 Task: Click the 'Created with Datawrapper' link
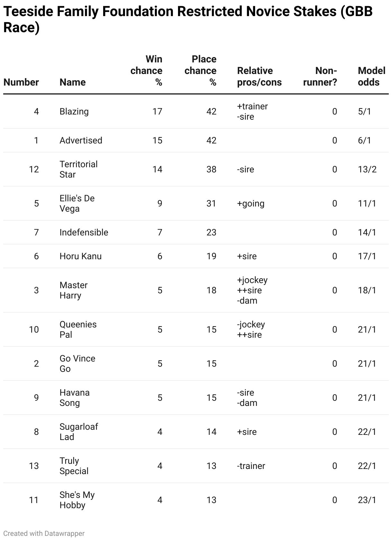44,533
